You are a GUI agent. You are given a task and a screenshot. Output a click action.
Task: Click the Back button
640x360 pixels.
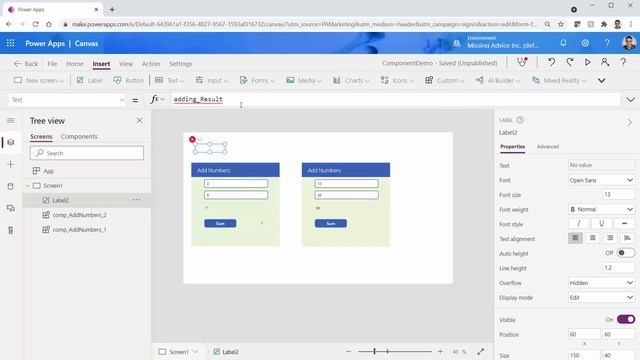tap(26, 64)
